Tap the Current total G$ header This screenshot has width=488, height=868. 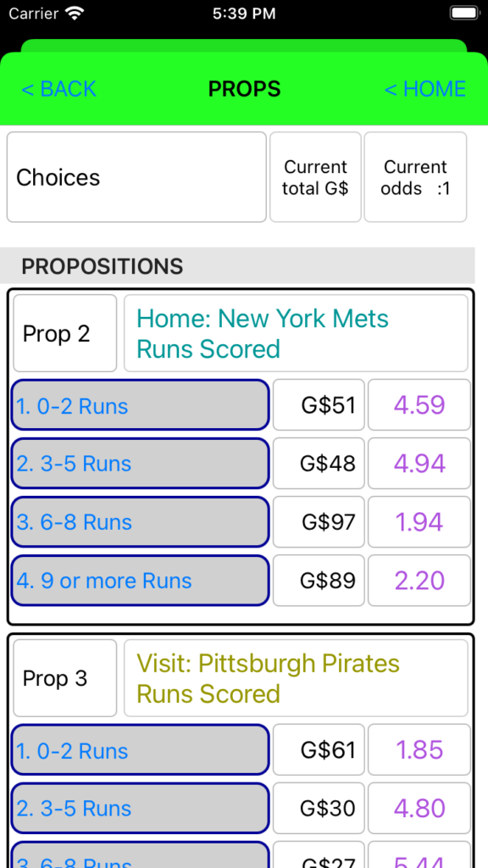(315, 177)
